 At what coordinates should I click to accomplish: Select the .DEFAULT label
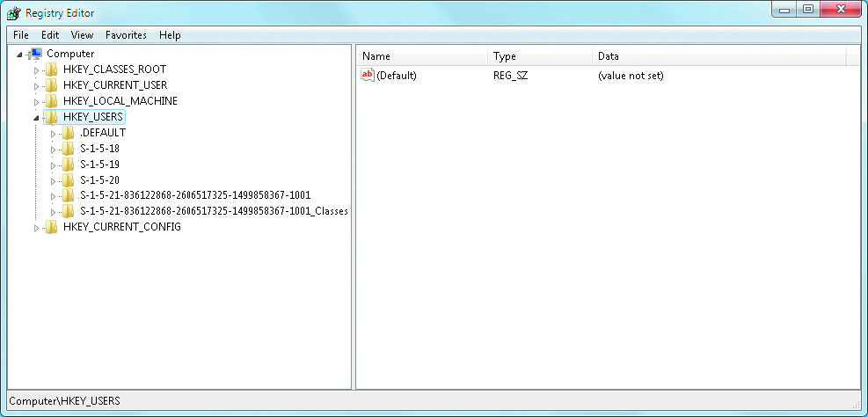pos(102,133)
